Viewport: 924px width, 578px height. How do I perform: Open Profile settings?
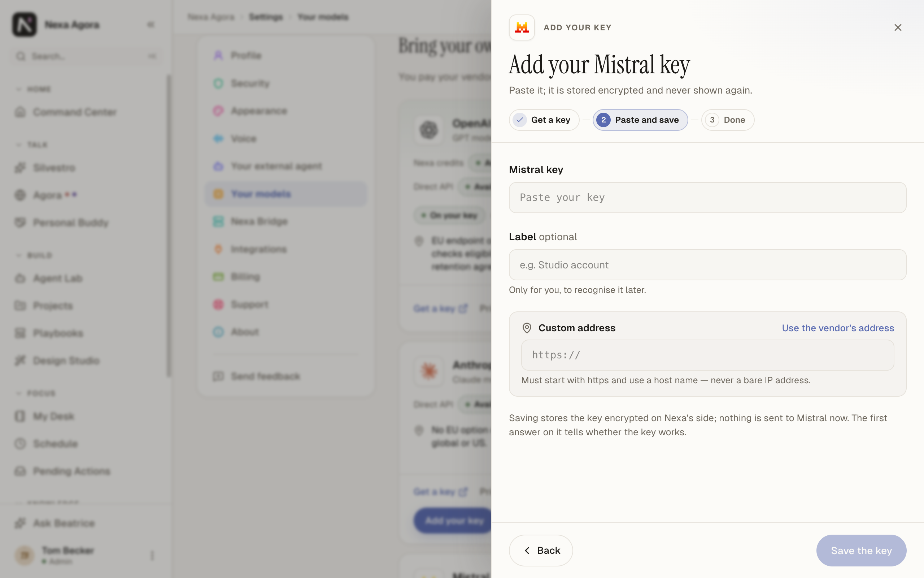pyautogui.click(x=286, y=55)
